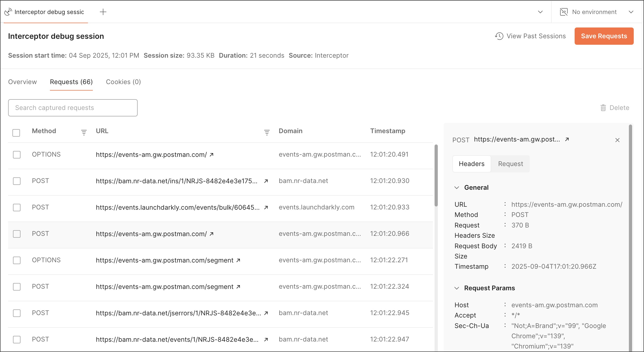644x352 pixels.
Task: Check the bam events POST row checkbox
Action: pyautogui.click(x=17, y=340)
